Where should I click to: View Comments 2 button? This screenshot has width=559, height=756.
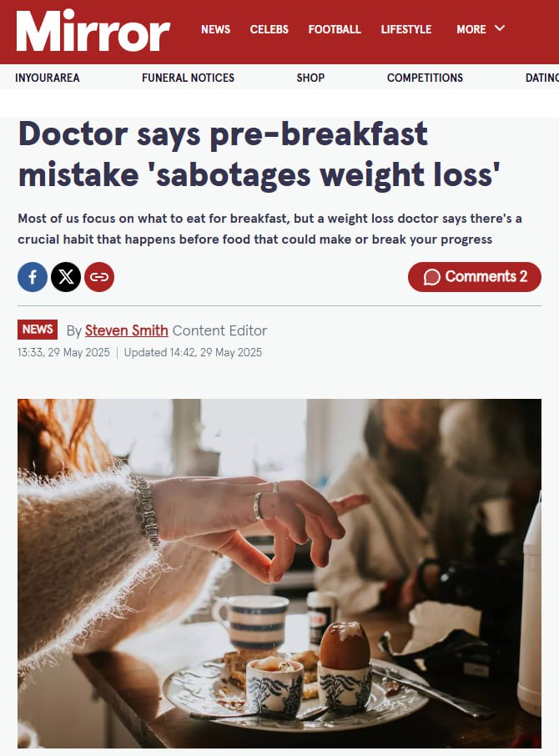pos(474,277)
